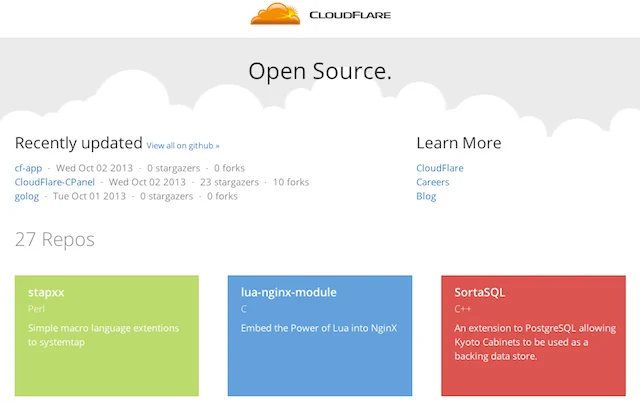Click golog's 0 stargazers text
The height and width of the screenshot is (404, 640).
(167, 196)
